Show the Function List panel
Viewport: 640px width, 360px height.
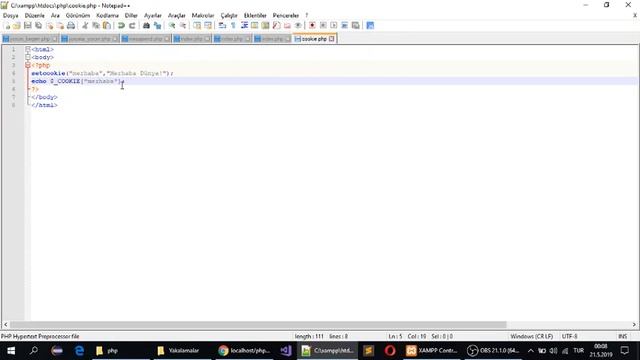(276, 26)
